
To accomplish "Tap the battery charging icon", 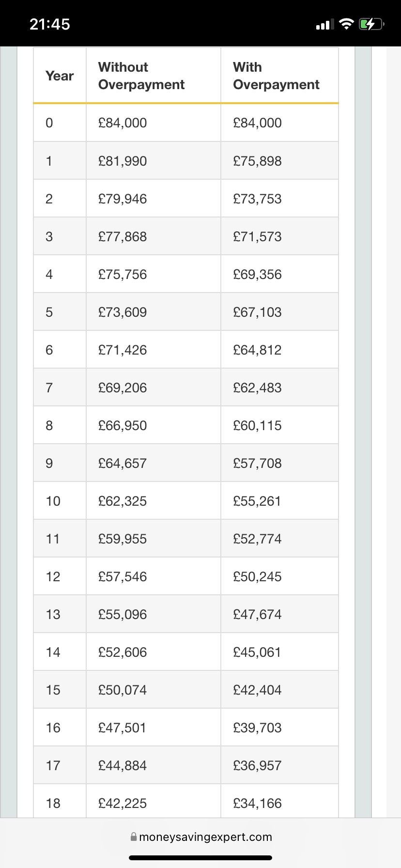I will click(371, 24).
